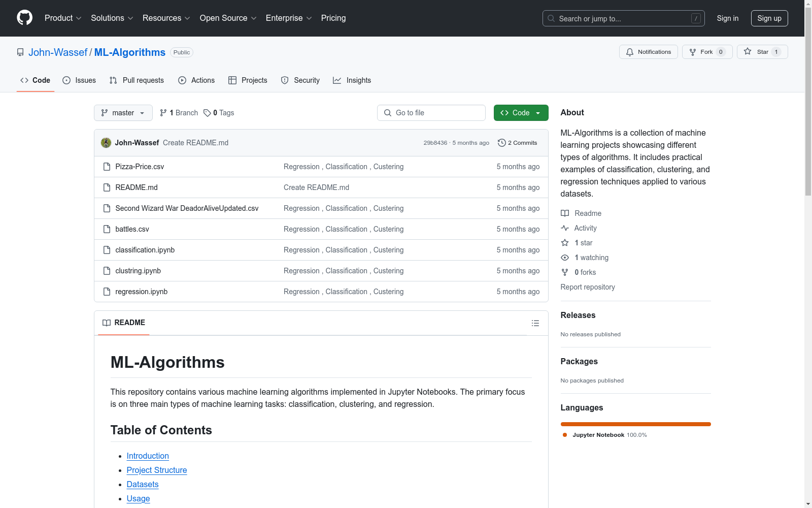812x508 pixels.
Task: Expand the Resources menu
Action: click(166, 18)
